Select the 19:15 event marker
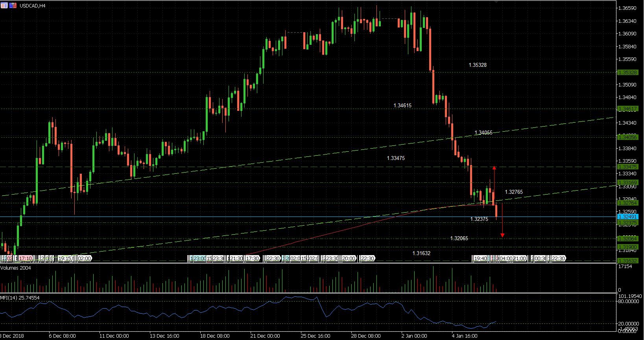This screenshot has width=644, height=340. [x=65, y=258]
